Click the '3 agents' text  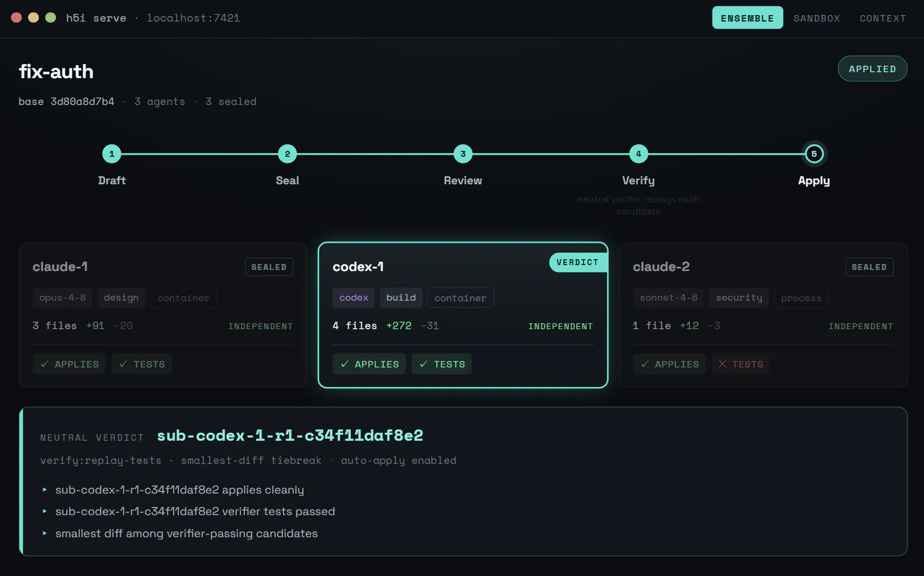click(160, 101)
